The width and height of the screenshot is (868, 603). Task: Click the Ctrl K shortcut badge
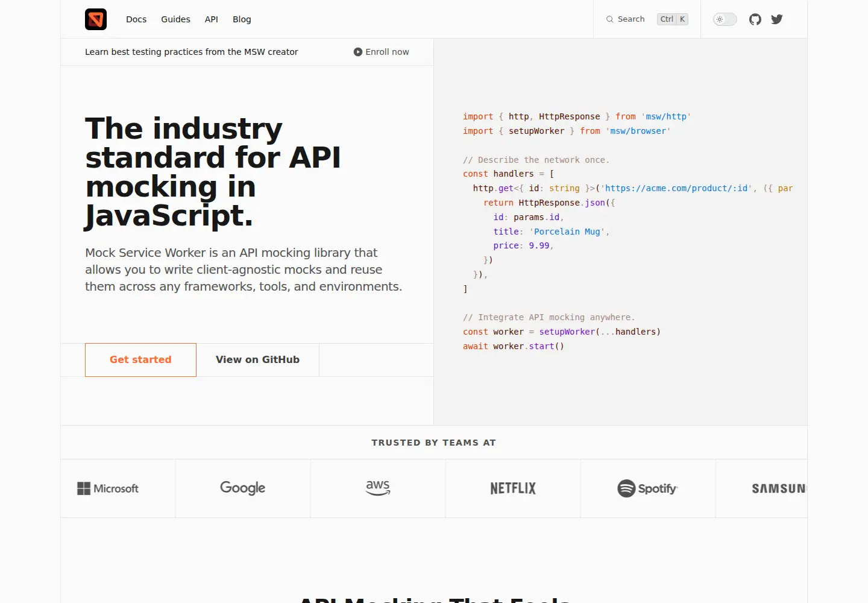(x=673, y=19)
